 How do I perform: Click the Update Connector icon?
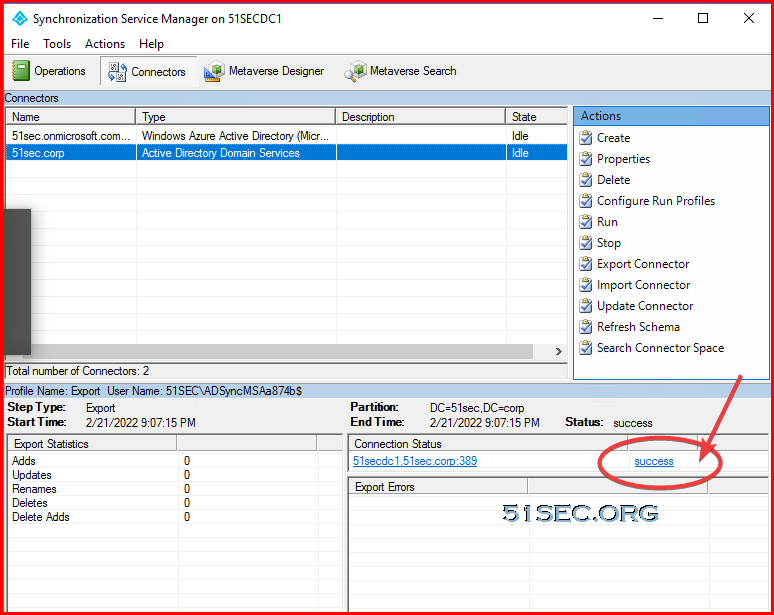586,306
